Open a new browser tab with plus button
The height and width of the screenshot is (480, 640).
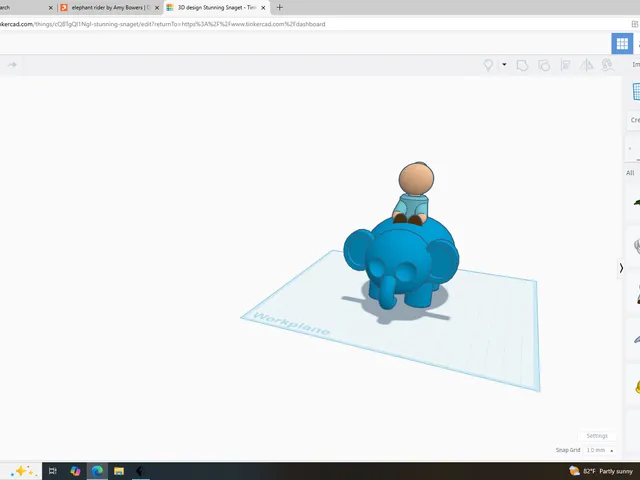pos(280,7)
